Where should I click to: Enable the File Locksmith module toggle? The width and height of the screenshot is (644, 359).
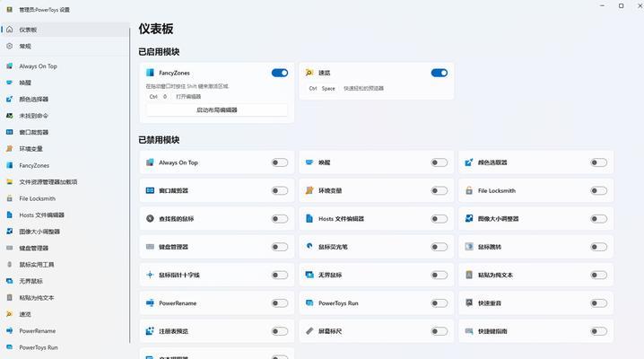coord(598,190)
